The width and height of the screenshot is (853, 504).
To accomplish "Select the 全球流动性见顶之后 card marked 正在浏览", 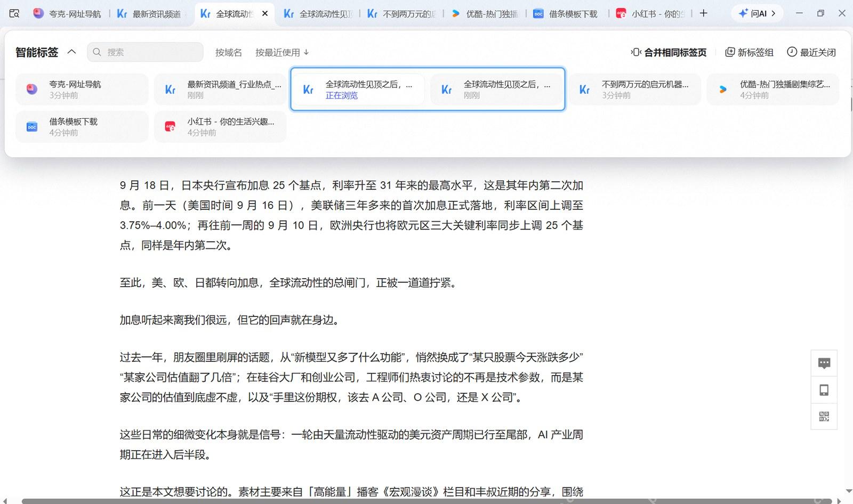I will [x=358, y=89].
